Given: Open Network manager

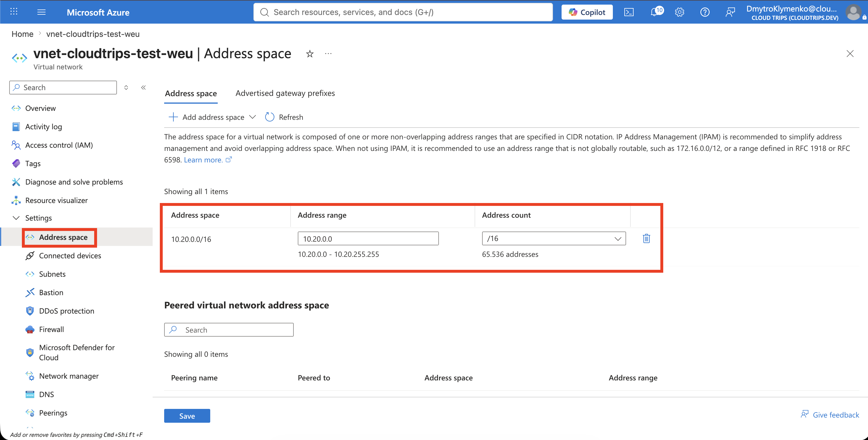Looking at the screenshot, I should [69, 376].
